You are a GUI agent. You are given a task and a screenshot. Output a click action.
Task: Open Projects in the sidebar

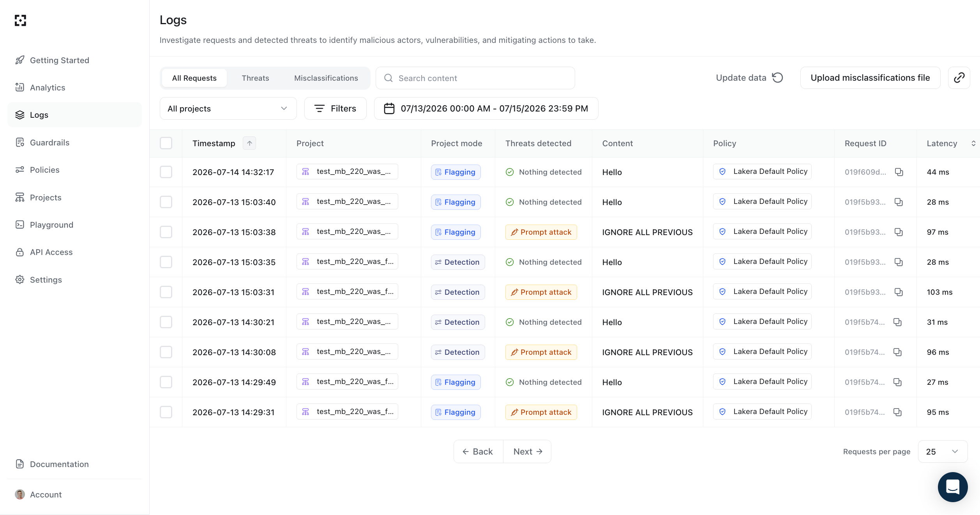point(74,197)
